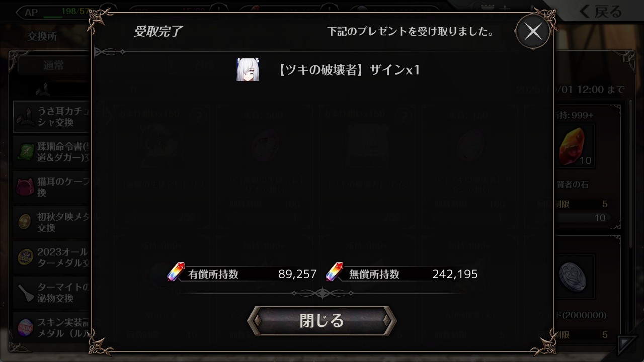Screen dimensions: 644x362
Task: Click the 無償所持数 crystal icon
Action: tap(334, 272)
